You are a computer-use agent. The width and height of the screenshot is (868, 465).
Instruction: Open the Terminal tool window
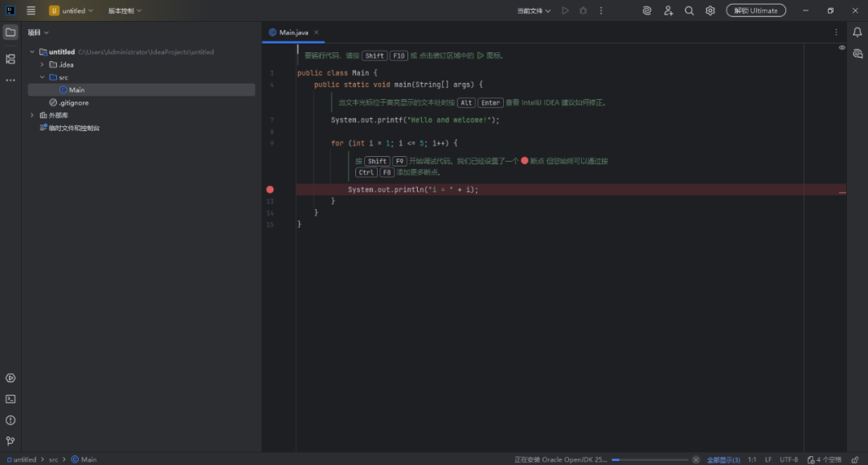pyautogui.click(x=10, y=399)
